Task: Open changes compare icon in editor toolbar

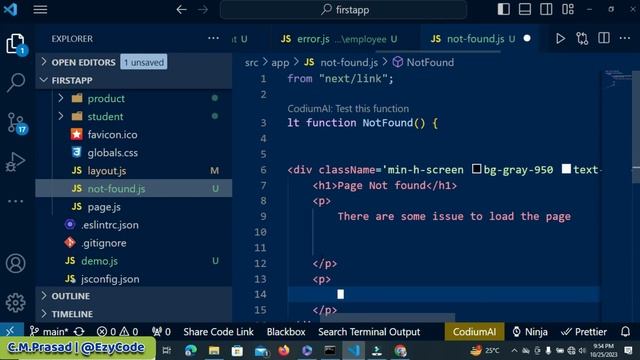Action: click(x=582, y=38)
